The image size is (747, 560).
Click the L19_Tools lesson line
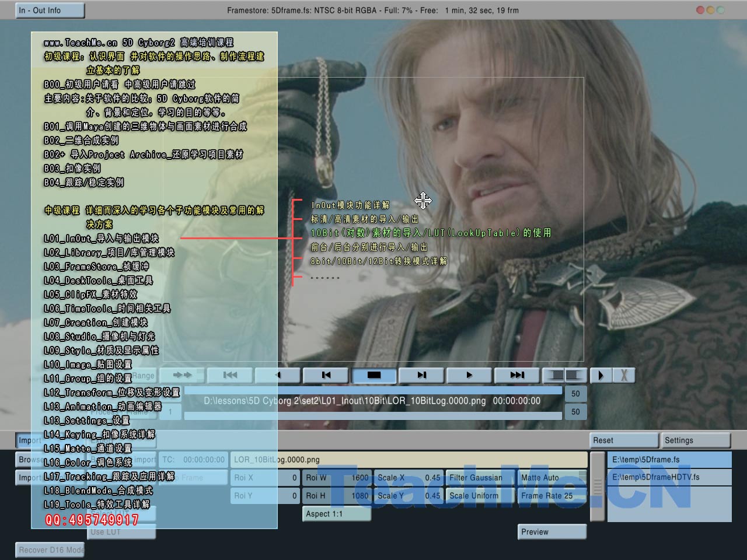click(x=97, y=505)
